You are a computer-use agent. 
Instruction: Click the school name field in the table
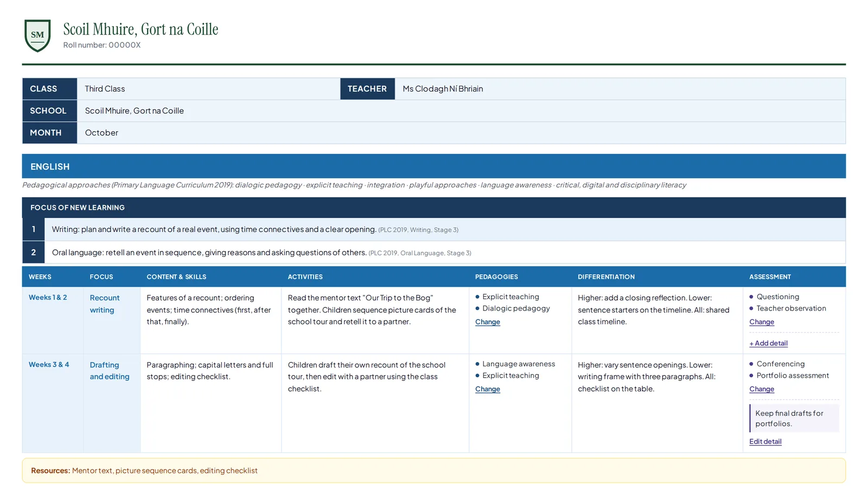pyautogui.click(x=461, y=111)
